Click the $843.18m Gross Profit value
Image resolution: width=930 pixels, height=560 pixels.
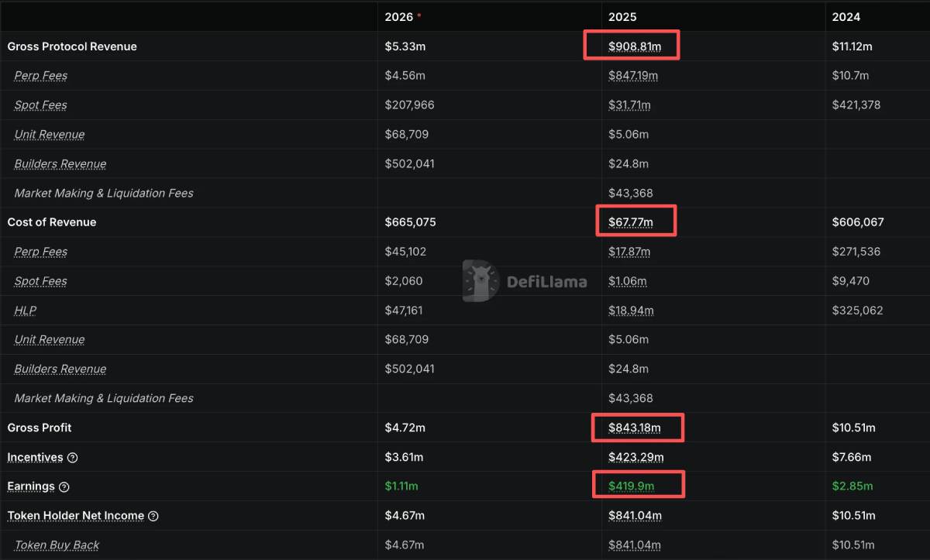635,428
